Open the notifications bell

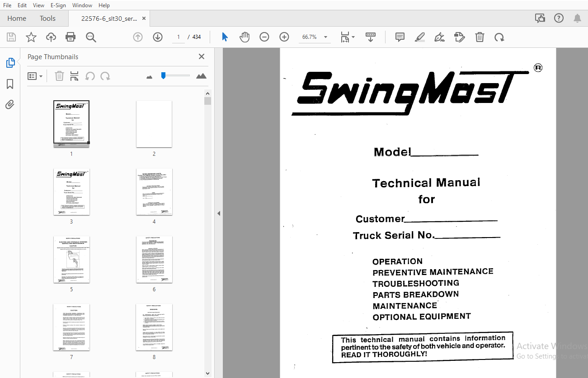578,18
